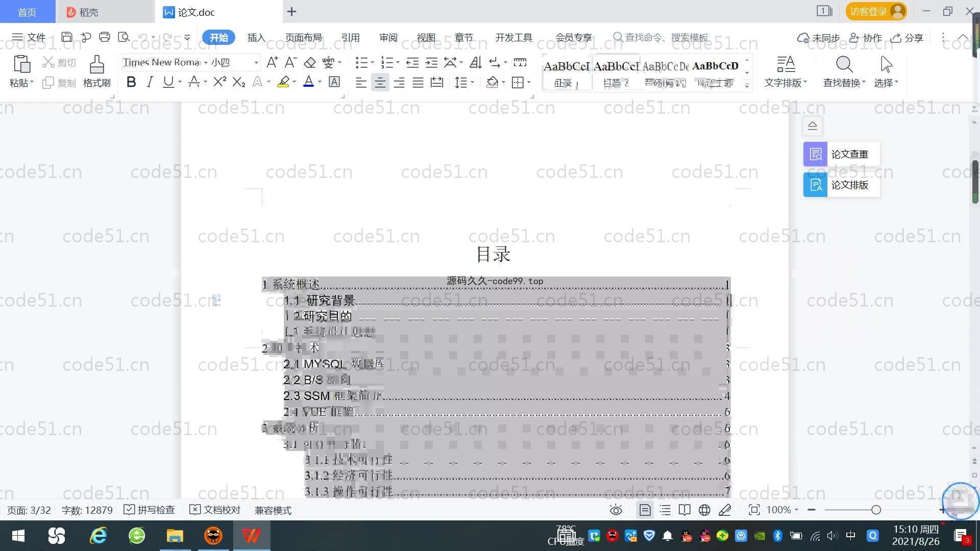Open File Explorer from taskbar
The height and width of the screenshot is (551, 980).
tap(175, 536)
